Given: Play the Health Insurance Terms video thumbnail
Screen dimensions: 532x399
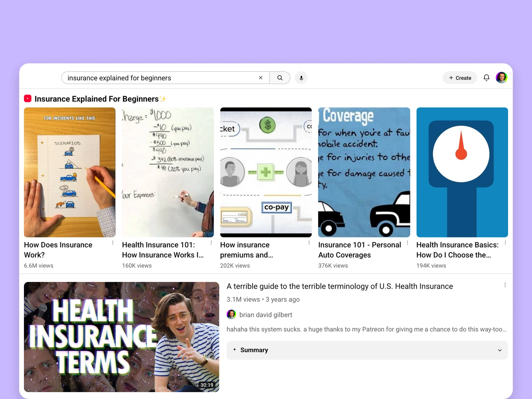Looking at the screenshot, I should point(122,337).
